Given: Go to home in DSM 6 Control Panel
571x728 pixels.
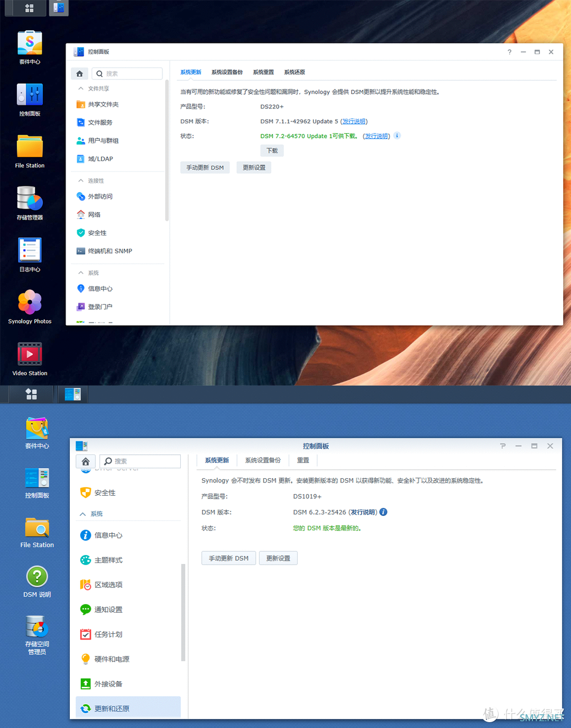Looking at the screenshot, I should coord(86,461).
